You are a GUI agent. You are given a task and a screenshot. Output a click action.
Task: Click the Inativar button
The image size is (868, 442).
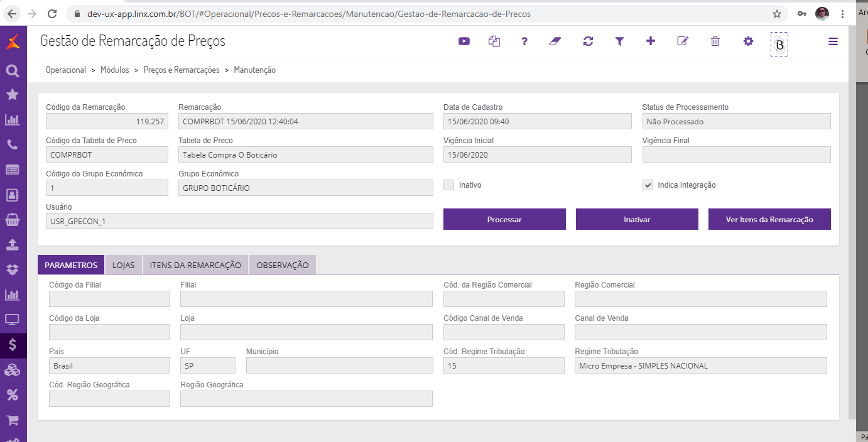coord(637,219)
